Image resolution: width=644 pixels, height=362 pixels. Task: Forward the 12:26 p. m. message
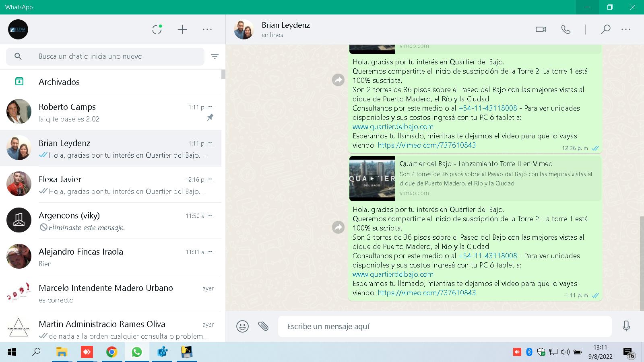[338, 80]
